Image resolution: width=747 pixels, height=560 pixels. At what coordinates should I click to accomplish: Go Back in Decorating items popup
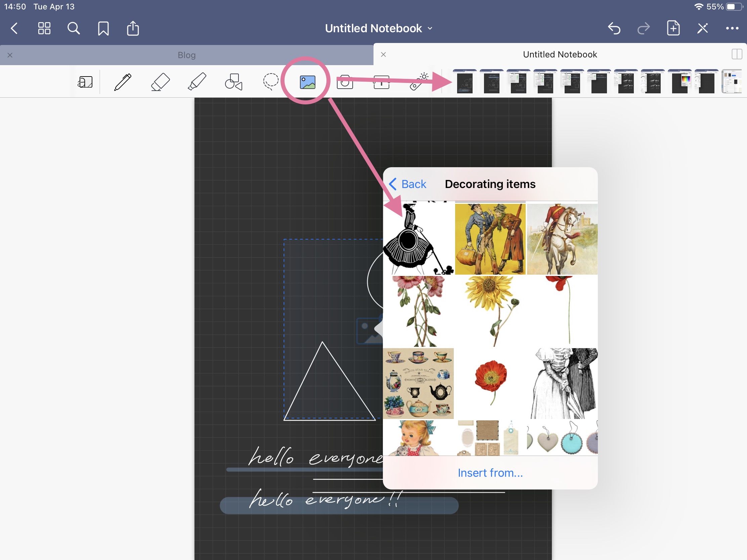408,184
